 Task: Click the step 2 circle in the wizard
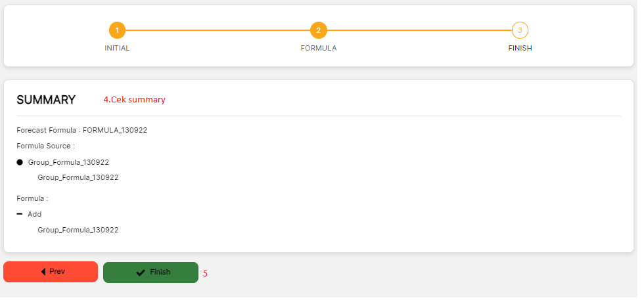click(318, 30)
